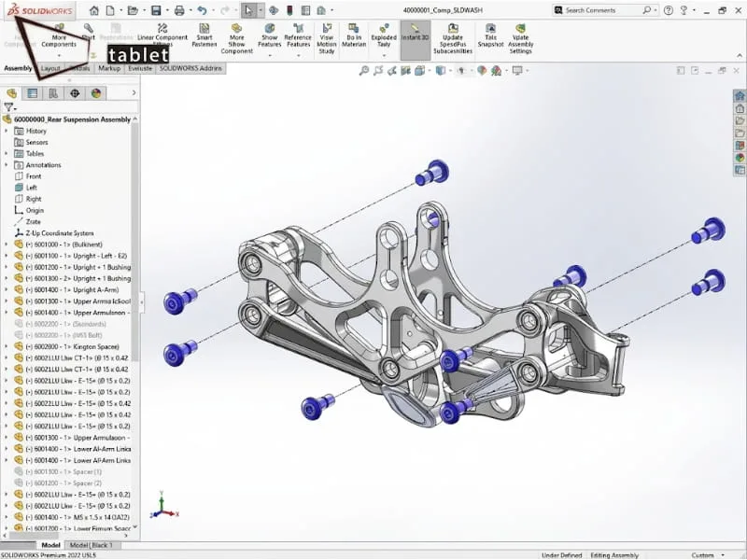Save the assembly with the floppy disk icon
The width and height of the screenshot is (747, 560).
pos(156,10)
